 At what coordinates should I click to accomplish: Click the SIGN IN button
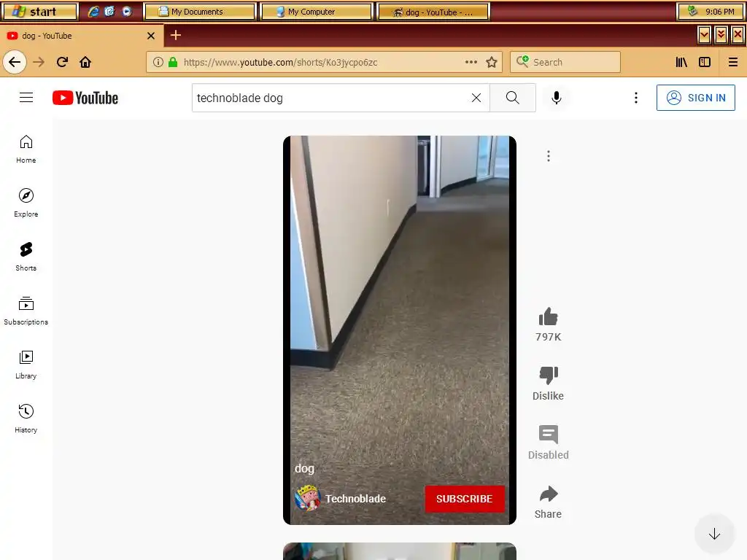pyautogui.click(x=695, y=98)
